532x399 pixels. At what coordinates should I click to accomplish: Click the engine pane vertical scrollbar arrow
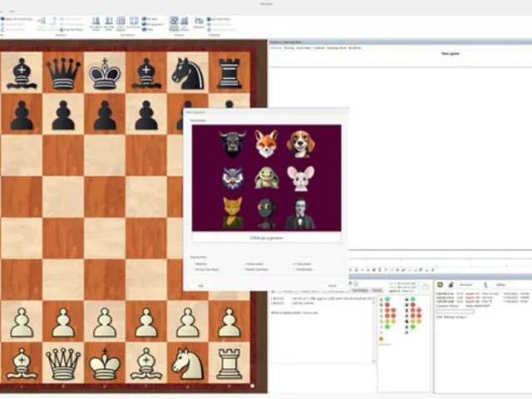[x=373, y=361]
